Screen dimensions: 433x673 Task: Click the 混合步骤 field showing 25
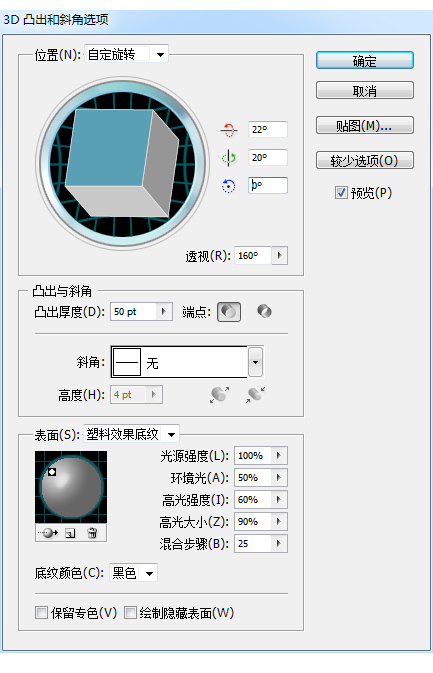click(253, 543)
